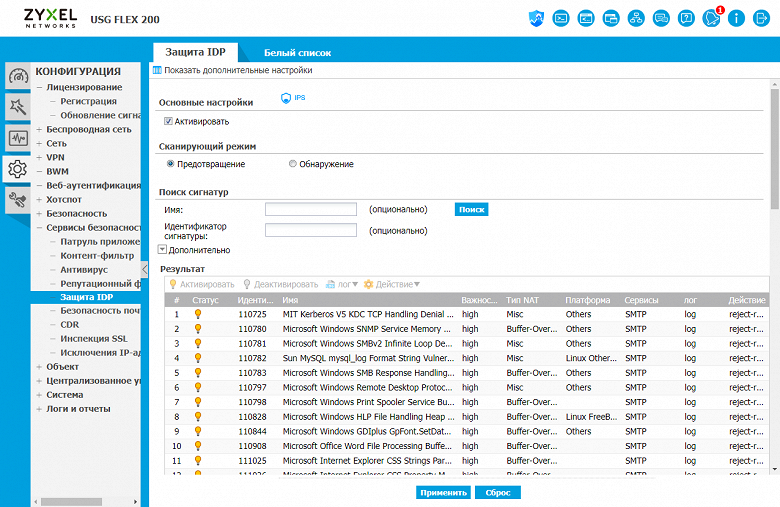Click the Применить button
780x507 pixels.
442,492
